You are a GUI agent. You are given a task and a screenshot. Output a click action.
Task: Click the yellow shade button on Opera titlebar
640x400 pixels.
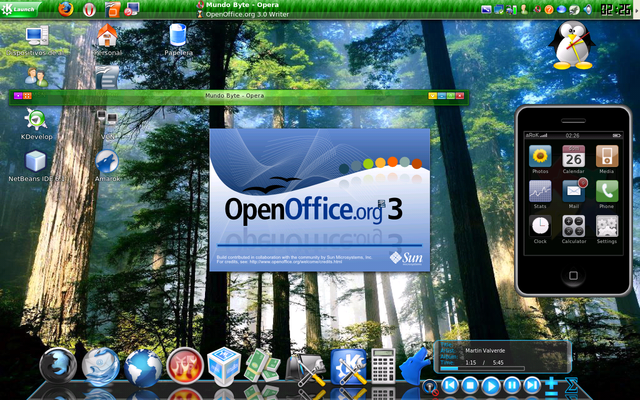[x=433, y=96]
